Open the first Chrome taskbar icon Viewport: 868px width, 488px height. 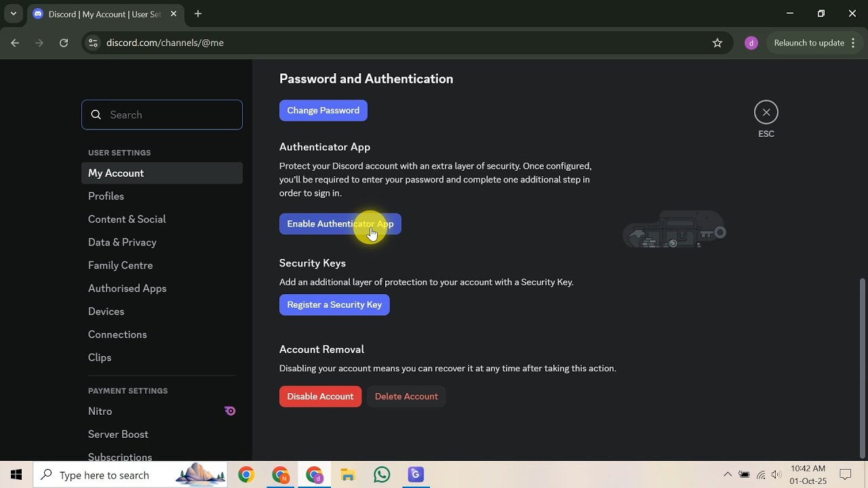point(246,474)
